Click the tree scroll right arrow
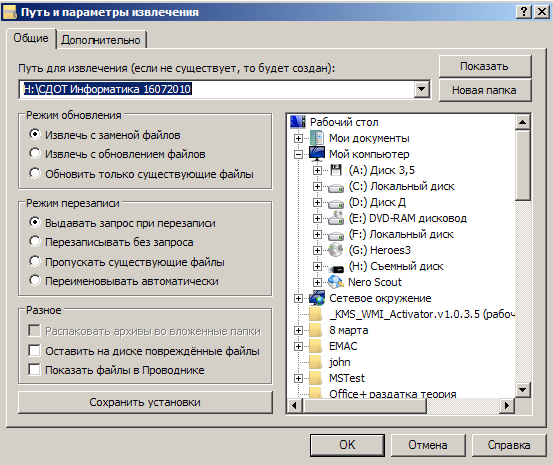 [x=507, y=406]
